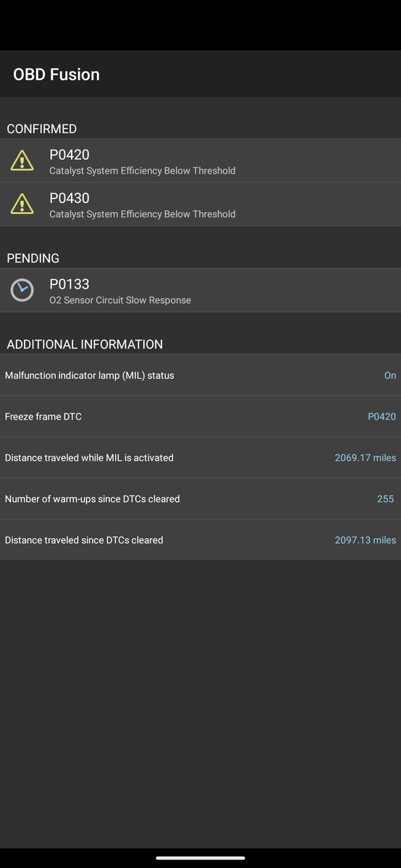Select the P0430 Catalyst System Efficiency description
The width and height of the screenshot is (401, 868).
click(142, 214)
